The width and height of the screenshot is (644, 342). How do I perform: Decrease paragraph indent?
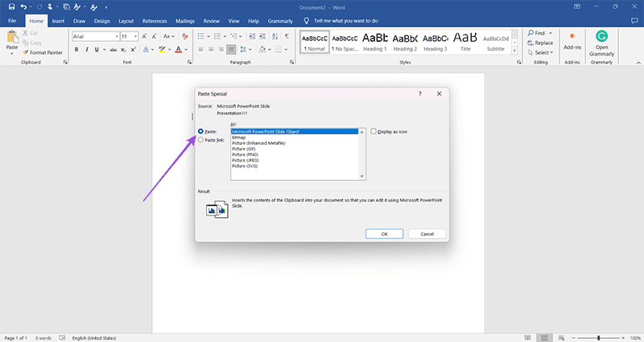[x=252, y=36]
